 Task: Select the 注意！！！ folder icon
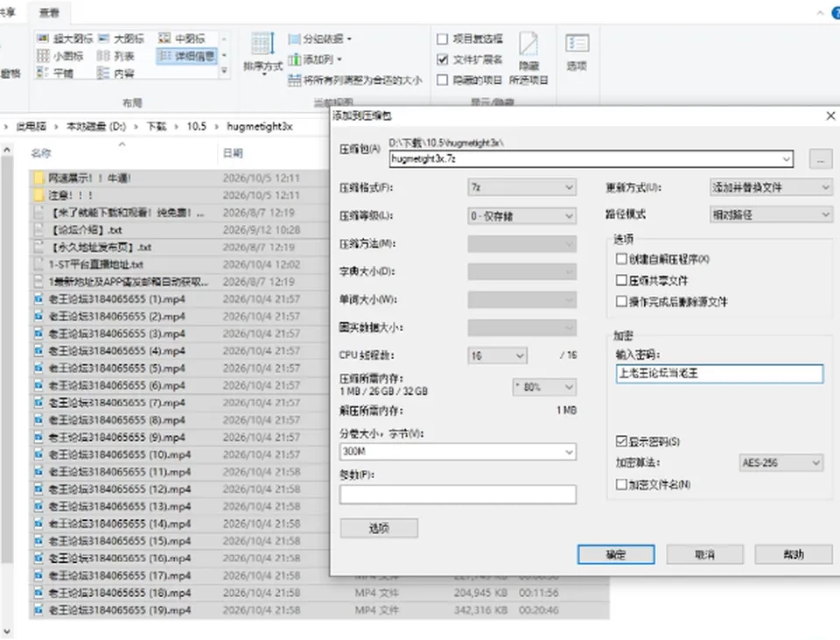(38, 195)
